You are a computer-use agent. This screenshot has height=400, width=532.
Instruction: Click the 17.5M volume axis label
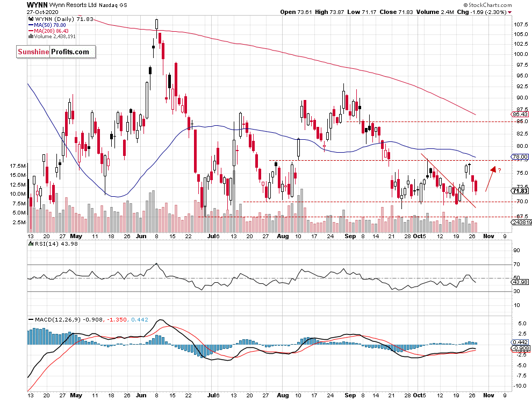18,166
